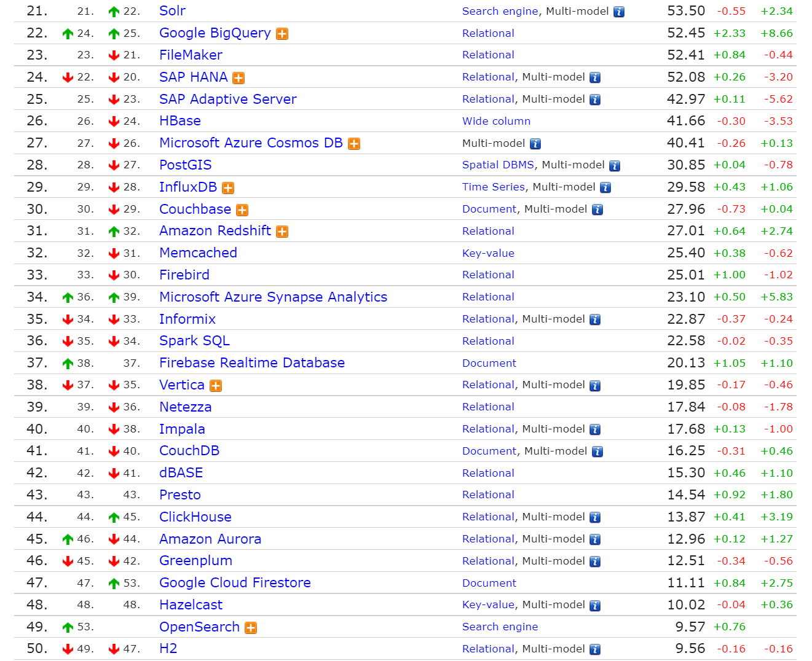The height and width of the screenshot is (661, 812).
Task: Click the Informix link
Action: [187, 319]
